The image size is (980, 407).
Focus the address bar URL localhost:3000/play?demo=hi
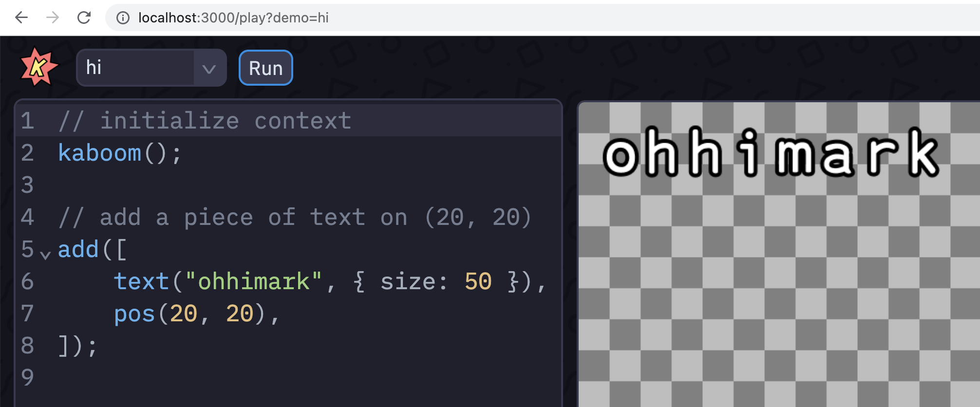pos(233,18)
